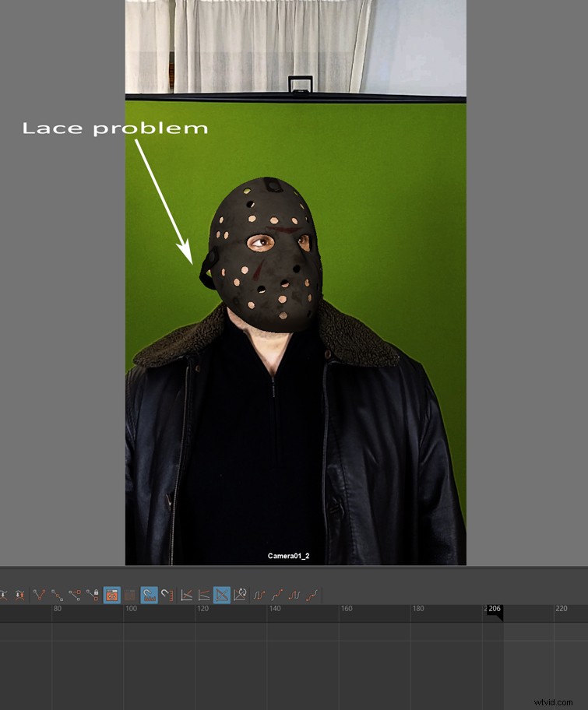Click the highlighted Normalized curve view icon
Image resolution: width=588 pixels, height=710 pixels.
tap(222, 595)
